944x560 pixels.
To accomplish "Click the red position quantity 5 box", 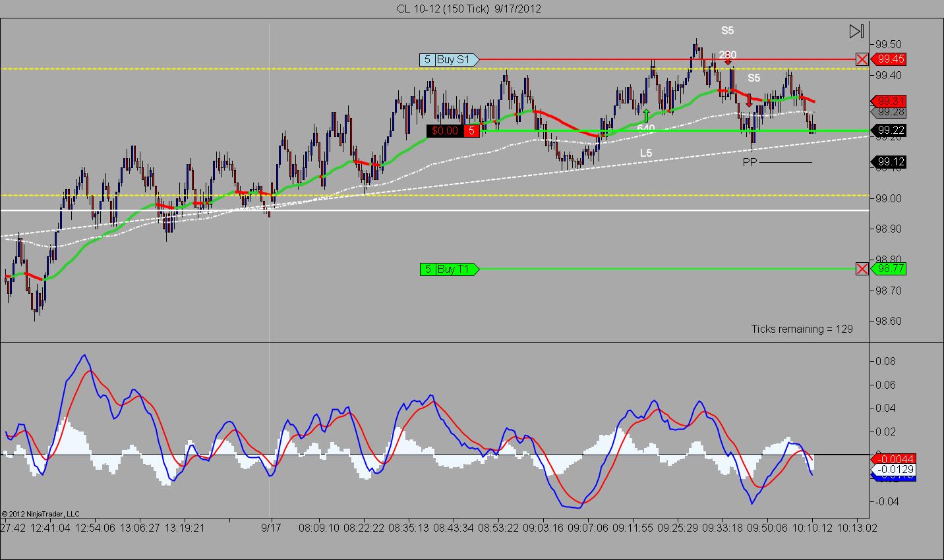I will [x=471, y=130].
